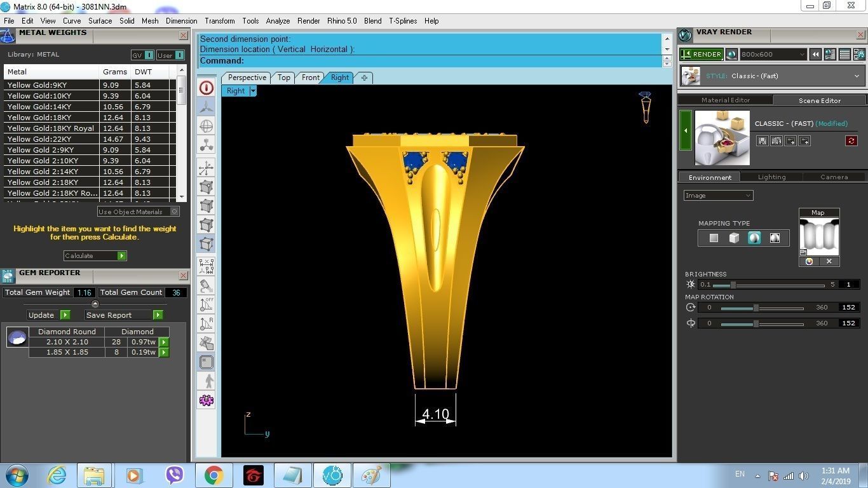Viewport: 868px width, 488px height.
Task: Remove the environment map with X icon
Action: click(x=829, y=261)
